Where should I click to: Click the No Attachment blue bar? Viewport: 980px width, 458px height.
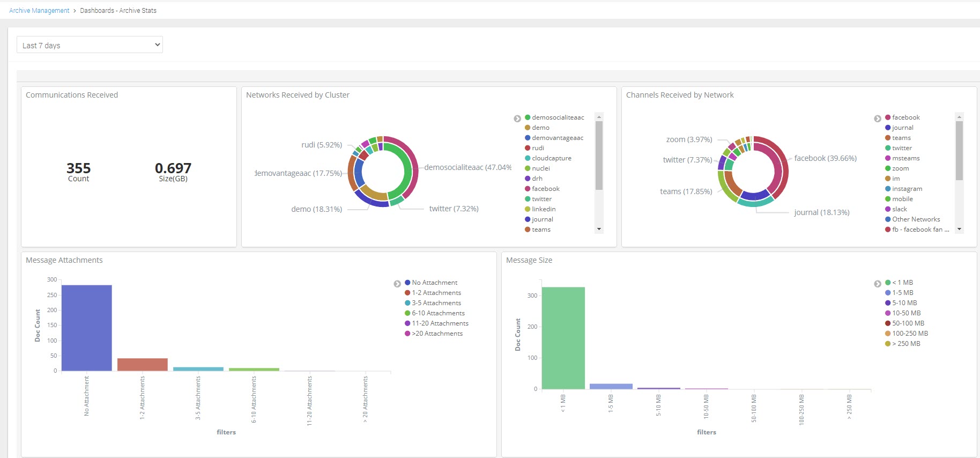pos(87,328)
